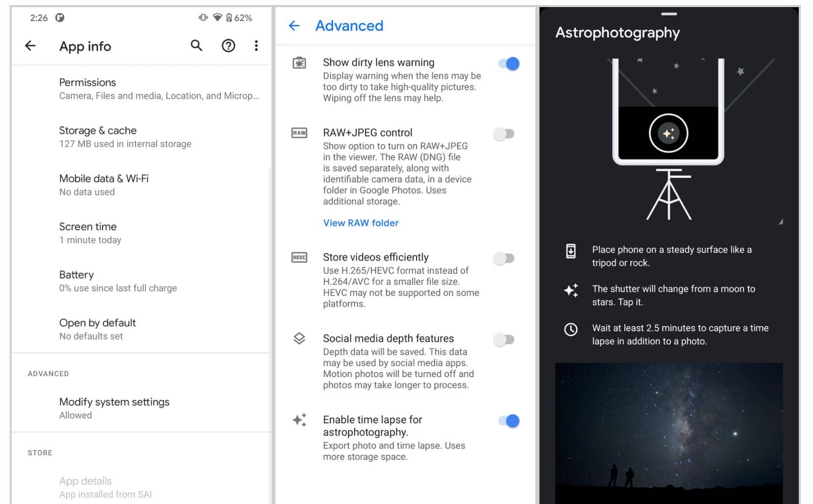Enable Social media depth features switch
The image size is (813, 504).
504,340
